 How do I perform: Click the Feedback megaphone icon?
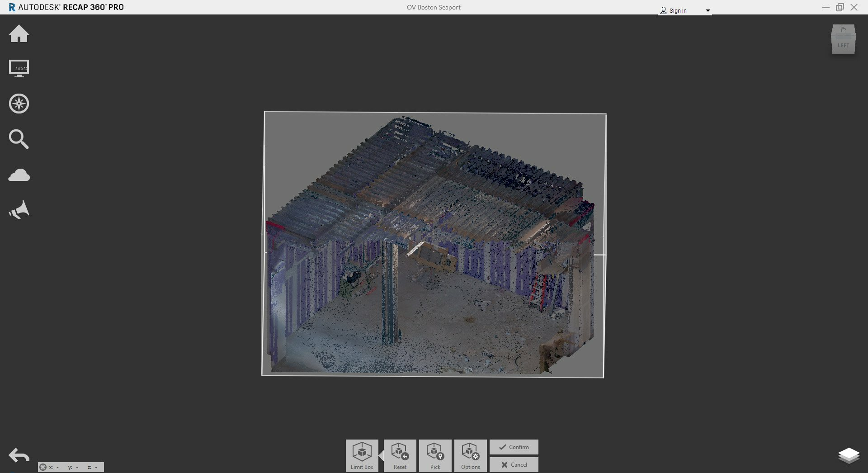coord(19,210)
